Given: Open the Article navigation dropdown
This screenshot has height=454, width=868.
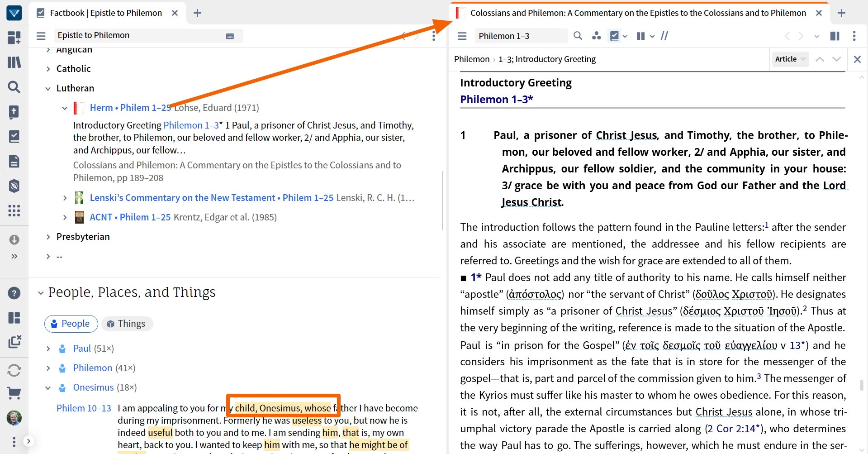Looking at the screenshot, I should [x=790, y=59].
